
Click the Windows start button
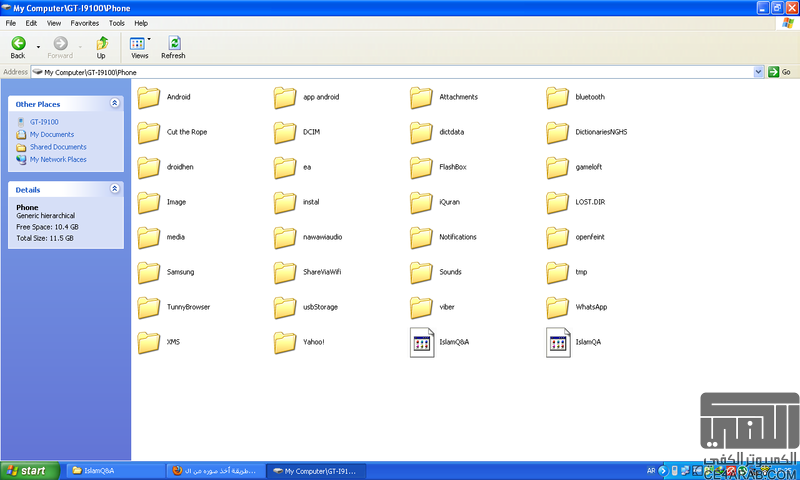tap(30, 471)
